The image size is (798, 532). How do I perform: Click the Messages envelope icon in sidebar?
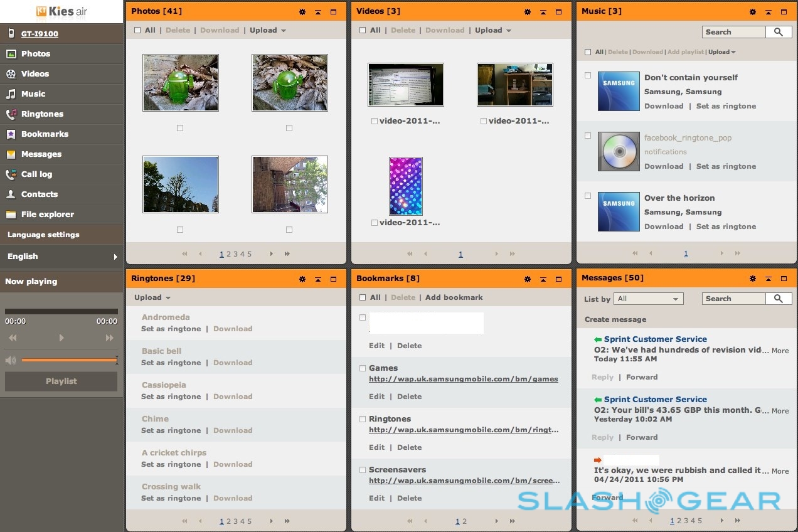tap(11, 154)
